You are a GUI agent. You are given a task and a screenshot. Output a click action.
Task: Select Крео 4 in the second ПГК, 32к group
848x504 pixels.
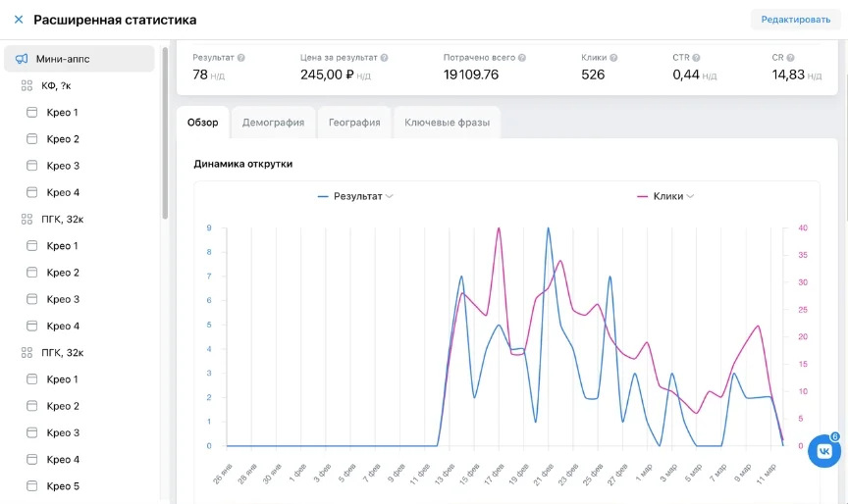[63, 460]
